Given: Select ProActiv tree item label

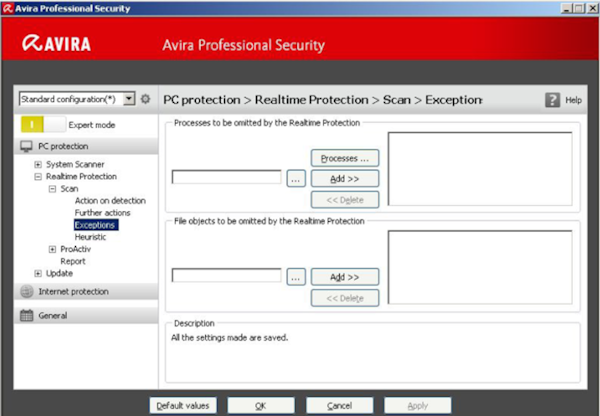Looking at the screenshot, I should pyautogui.click(x=76, y=249).
